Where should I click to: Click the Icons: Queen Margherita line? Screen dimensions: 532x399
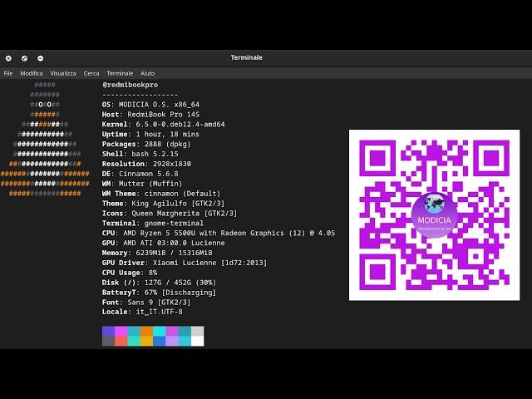(170, 213)
